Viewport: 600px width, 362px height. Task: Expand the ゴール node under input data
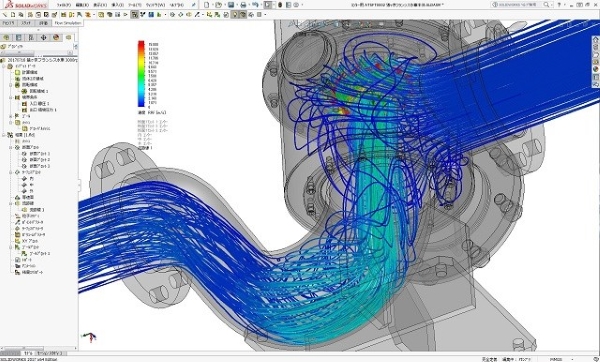click(x=11, y=116)
